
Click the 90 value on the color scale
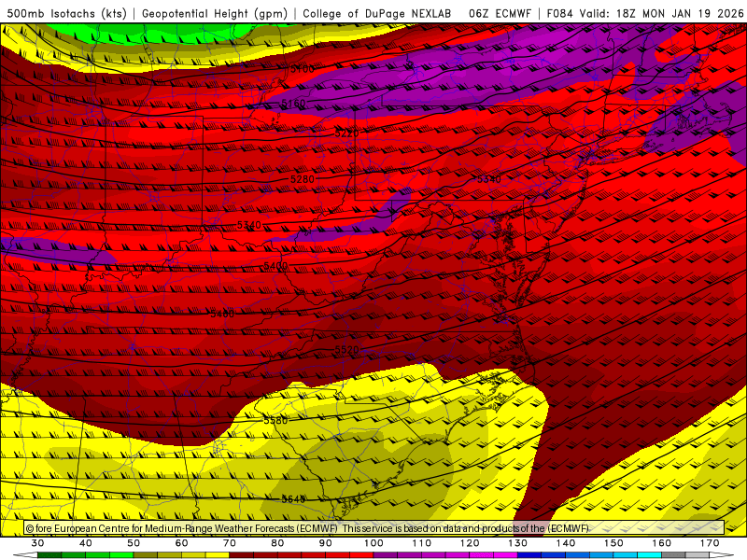tap(326, 543)
